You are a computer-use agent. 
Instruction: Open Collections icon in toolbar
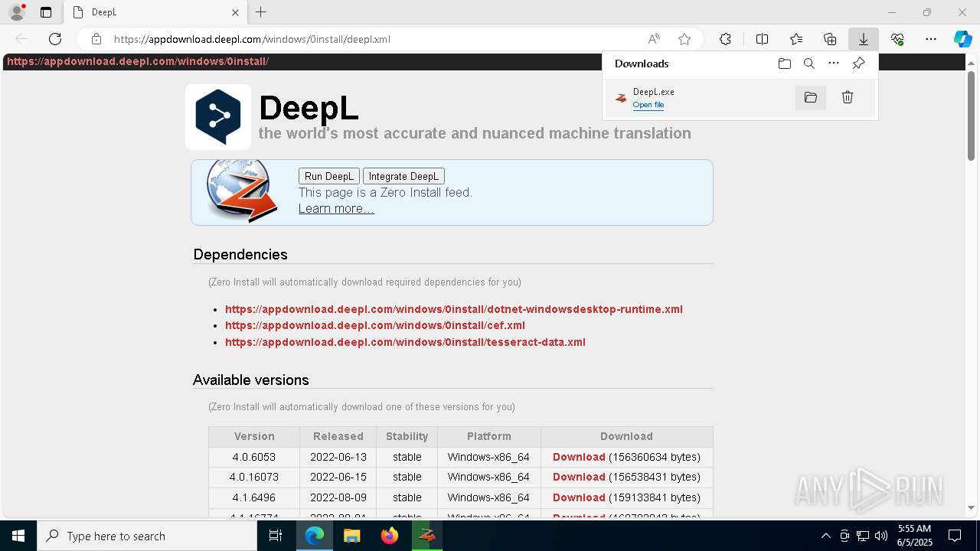(830, 39)
